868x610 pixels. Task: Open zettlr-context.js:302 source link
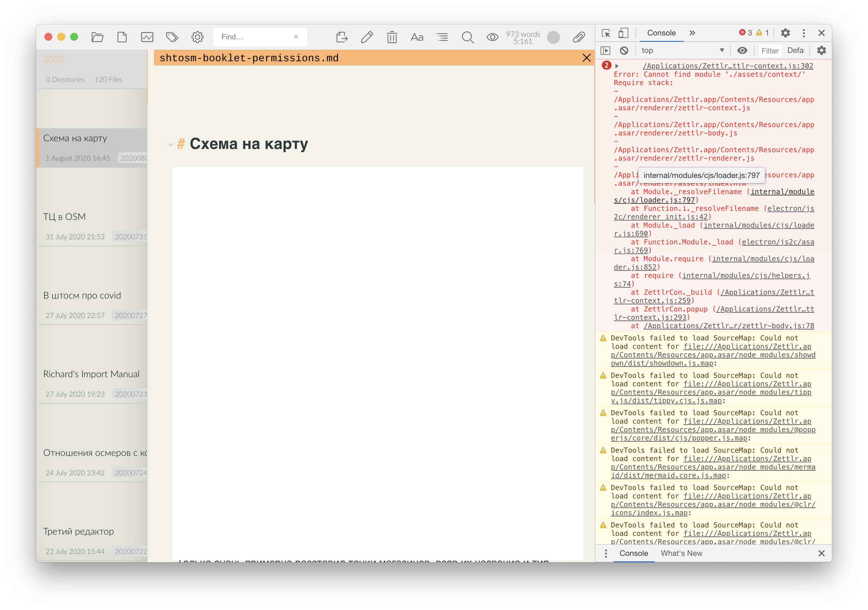(728, 66)
